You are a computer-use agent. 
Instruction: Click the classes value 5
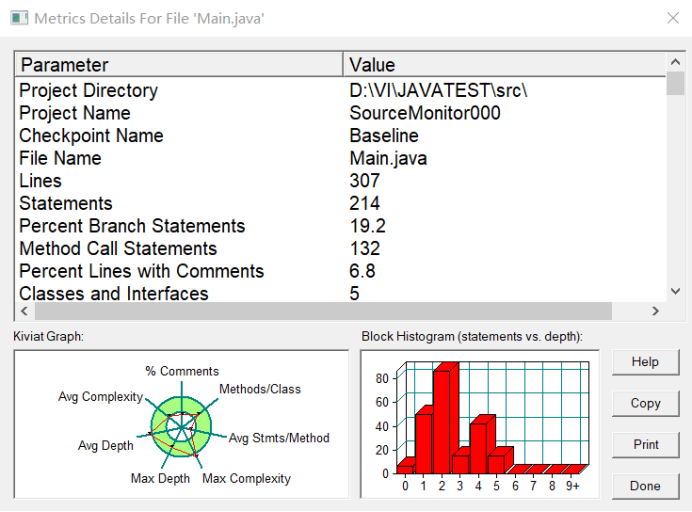354,294
